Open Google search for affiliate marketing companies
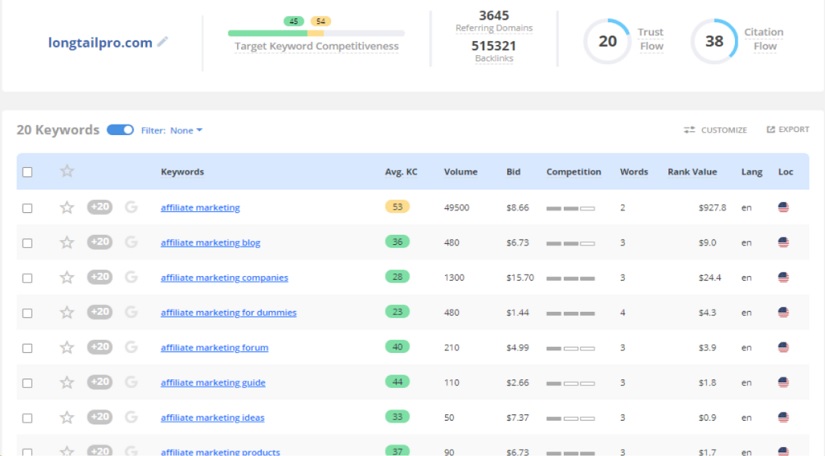 tap(131, 277)
